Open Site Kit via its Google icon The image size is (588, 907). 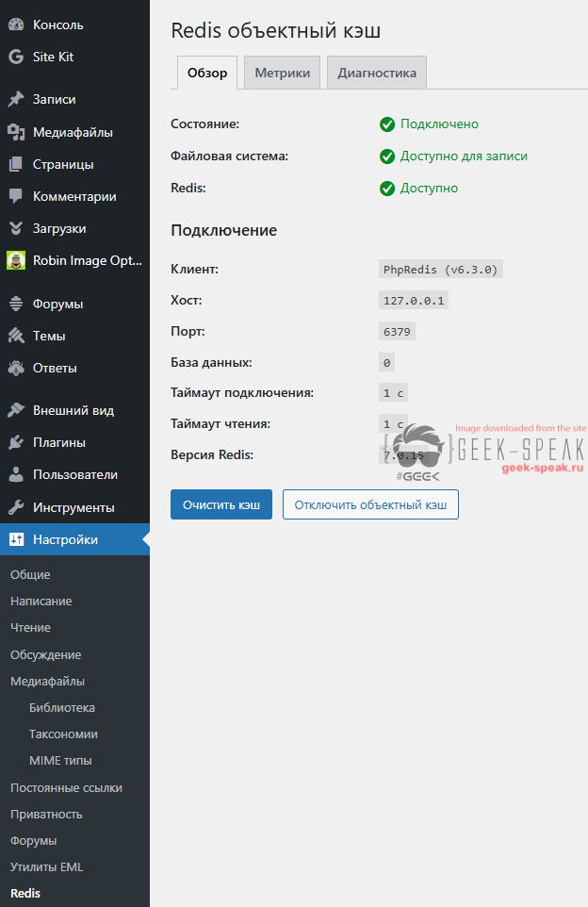click(x=16, y=57)
